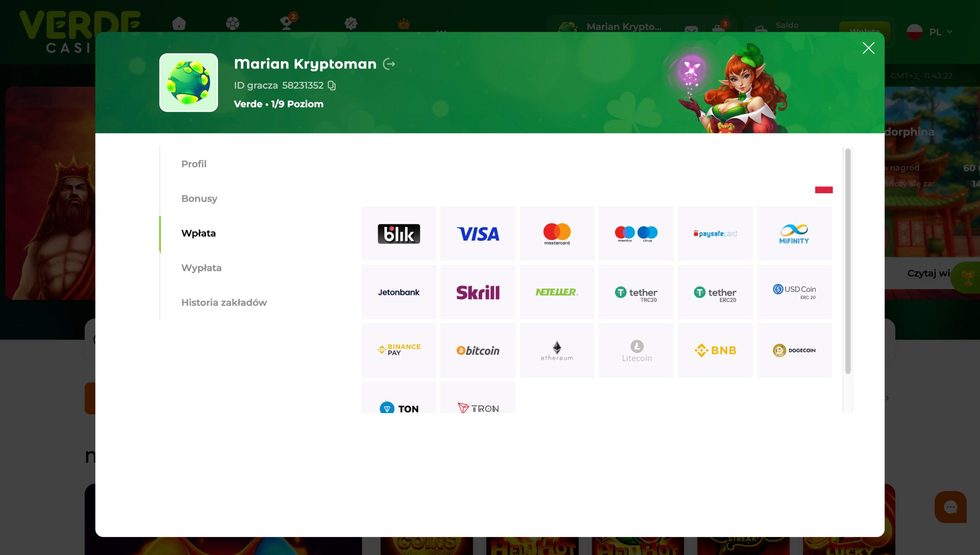Choose Bitcoin deposit option

point(477,350)
